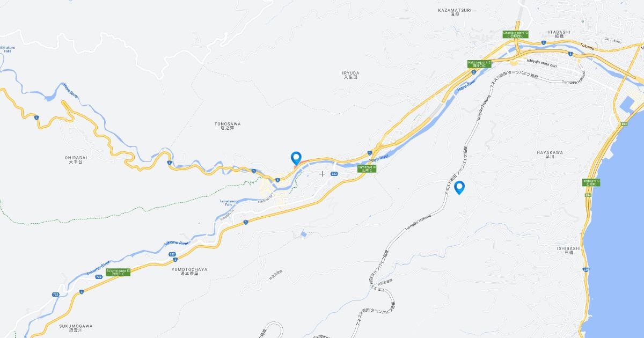Click the Yamazaki IC green interchange sign
Viewport: 644px width, 338px height.
coord(367,168)
